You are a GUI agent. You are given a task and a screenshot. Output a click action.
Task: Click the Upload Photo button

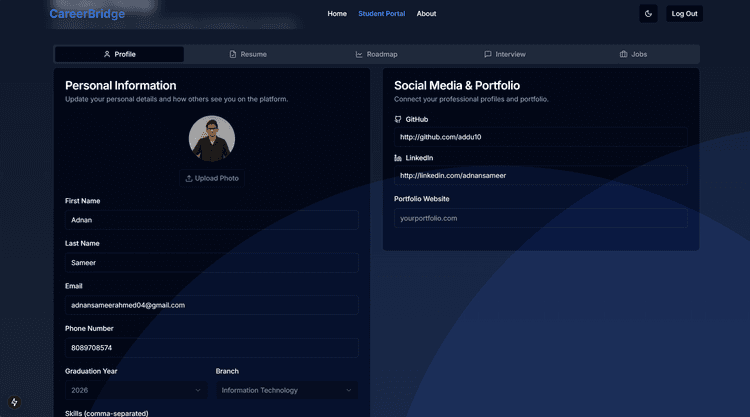(212, 178)
